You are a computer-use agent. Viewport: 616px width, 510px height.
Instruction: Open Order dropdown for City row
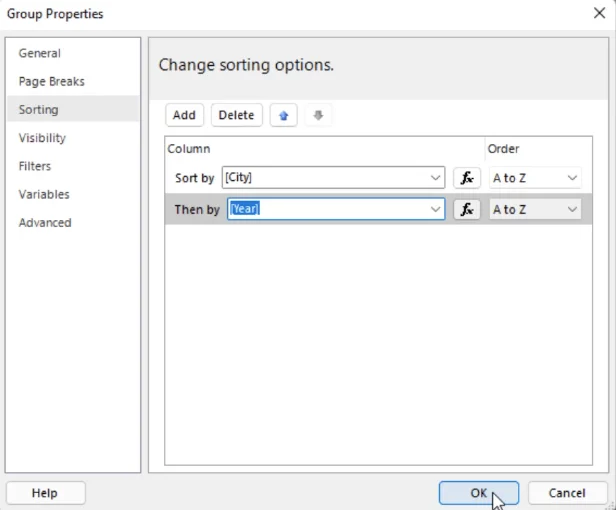[x=535, y=178]
